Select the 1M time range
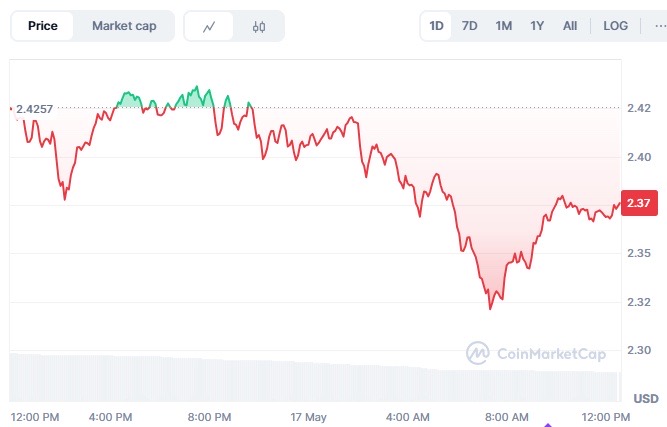Image resolution: width=667 pixels, height=427 pixels. [x=504, y=26]
